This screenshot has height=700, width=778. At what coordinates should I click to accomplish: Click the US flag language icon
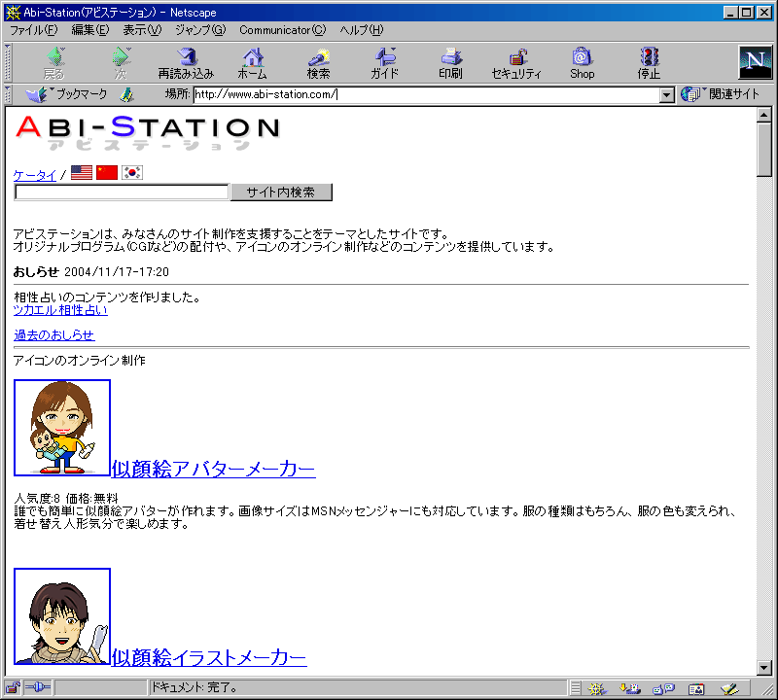pyautogui.click(x=82, y=173)
